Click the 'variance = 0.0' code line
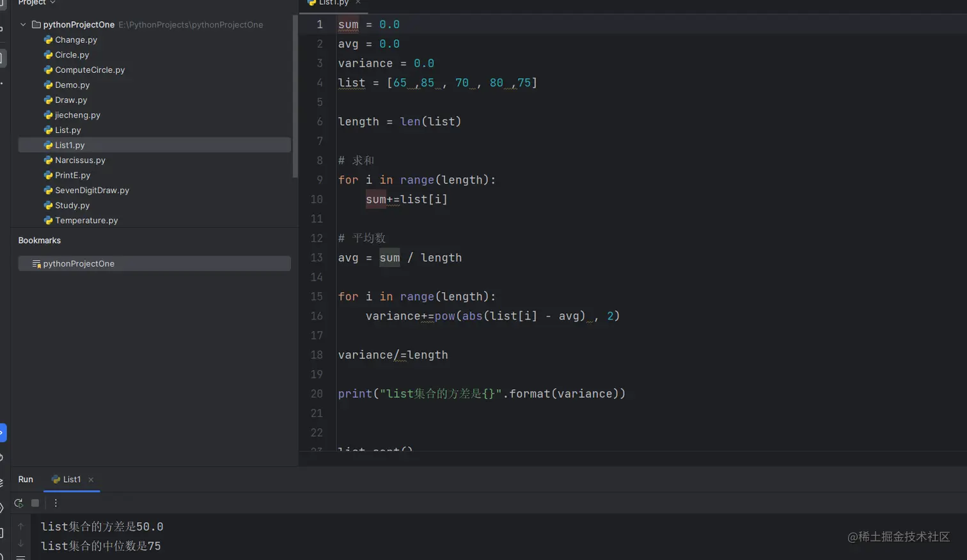Image resolution: width=967 pixels, height=560 pixels. click(386, 63)
